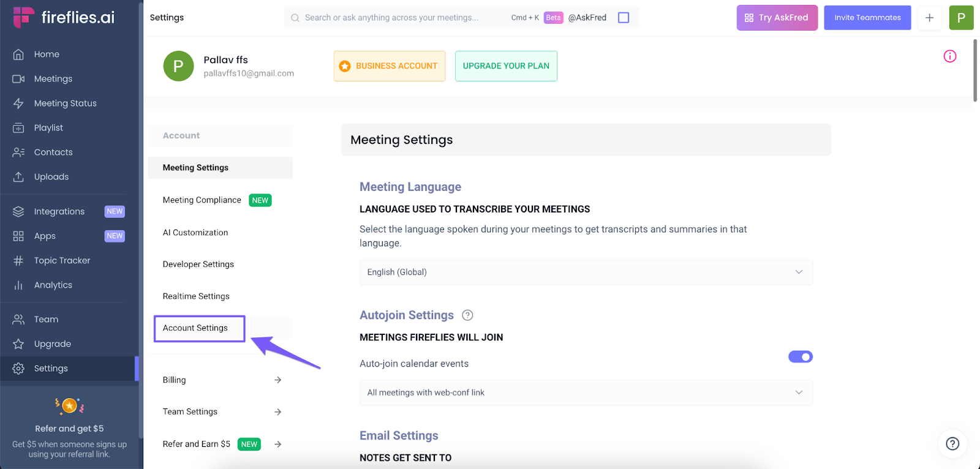Click the Billing arrow icon
980x469 pixels.
[278, 380]
